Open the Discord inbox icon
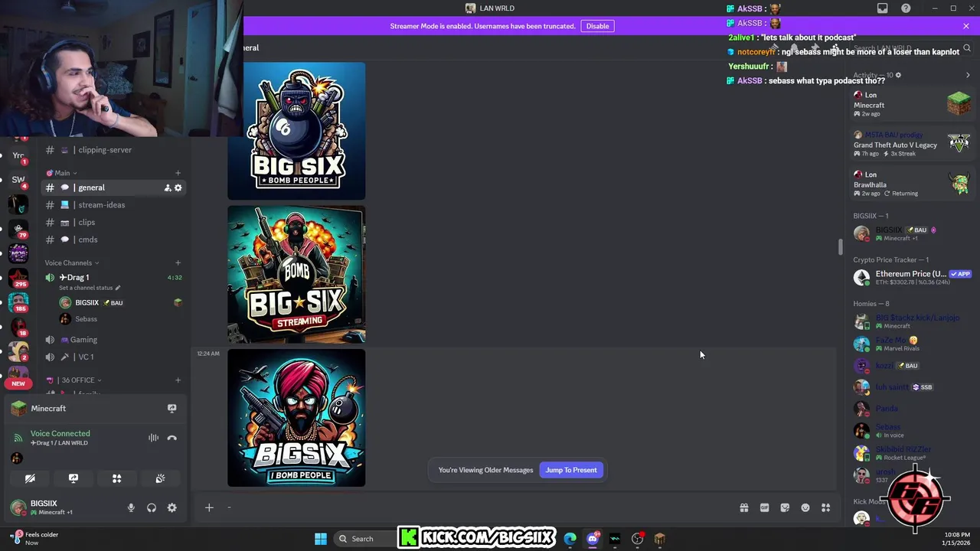Screen dimensions: 980x551 point(882,8)
